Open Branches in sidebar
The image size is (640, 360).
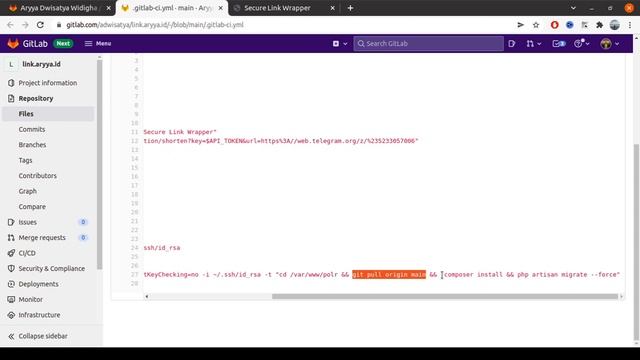32,145
